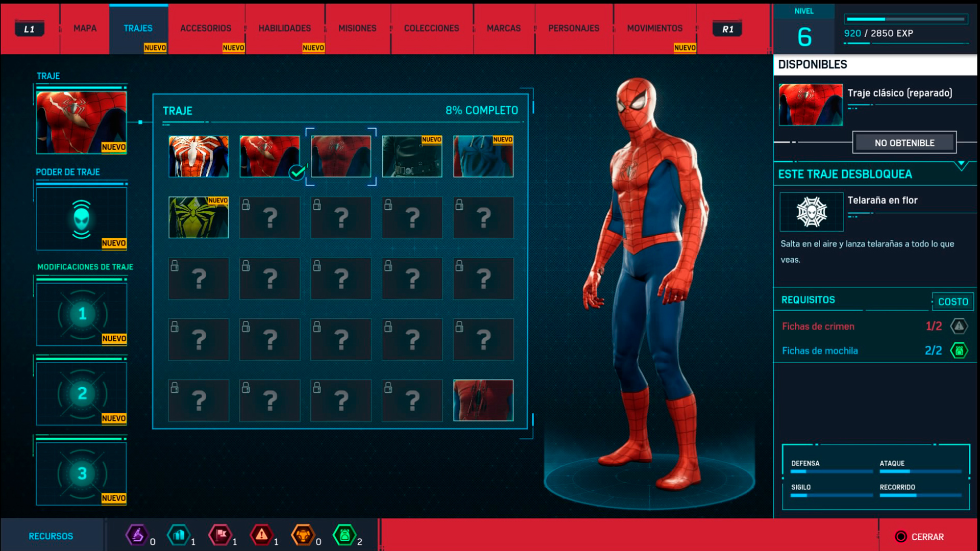Select the dark Noir suit thumbnail

(x=412, y=157)
